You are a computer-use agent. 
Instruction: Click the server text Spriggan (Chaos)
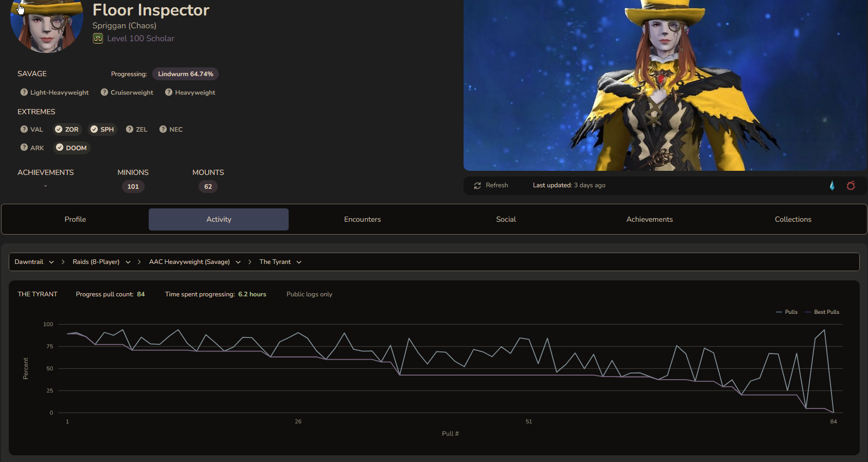[125, 26]
